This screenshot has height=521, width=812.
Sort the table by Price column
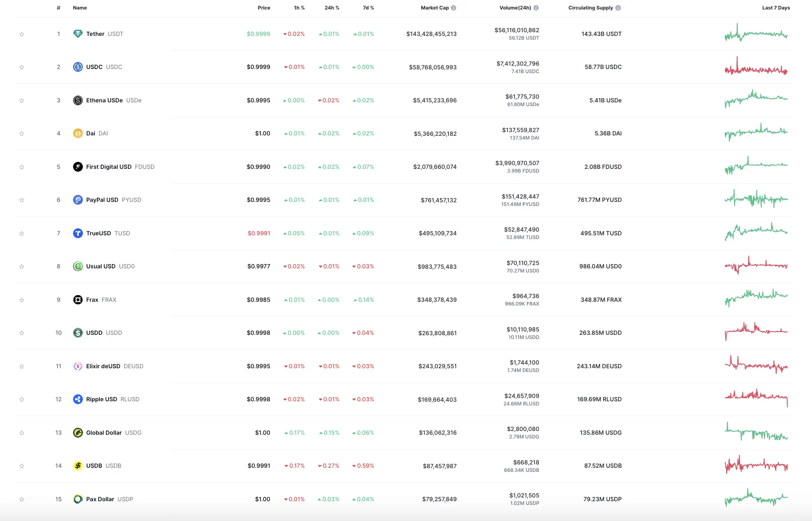point(264,8)
